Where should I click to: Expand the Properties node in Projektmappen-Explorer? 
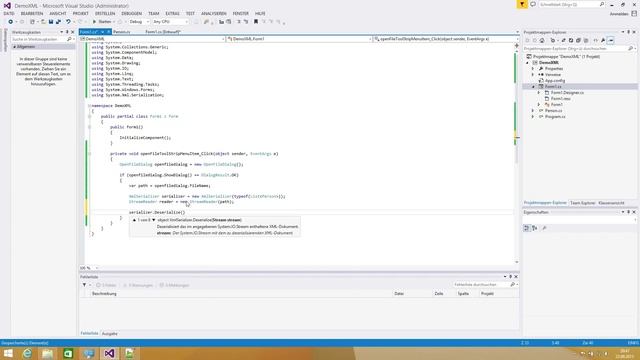pyautogui.click(x=533, y=69)
